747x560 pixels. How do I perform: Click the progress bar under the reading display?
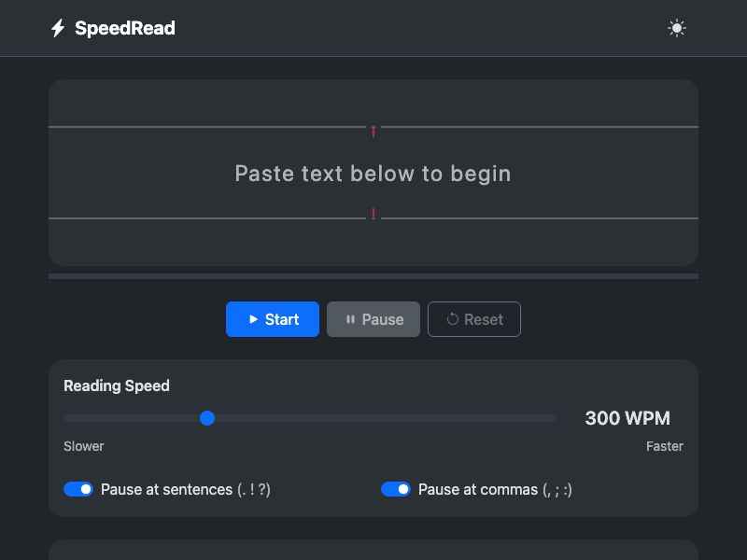click(x=373, y=275)
